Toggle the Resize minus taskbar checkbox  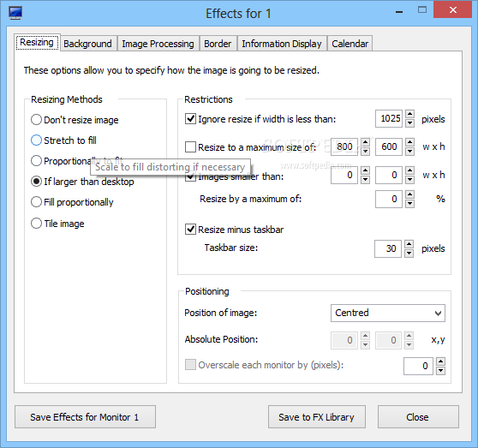coord(190,229)
